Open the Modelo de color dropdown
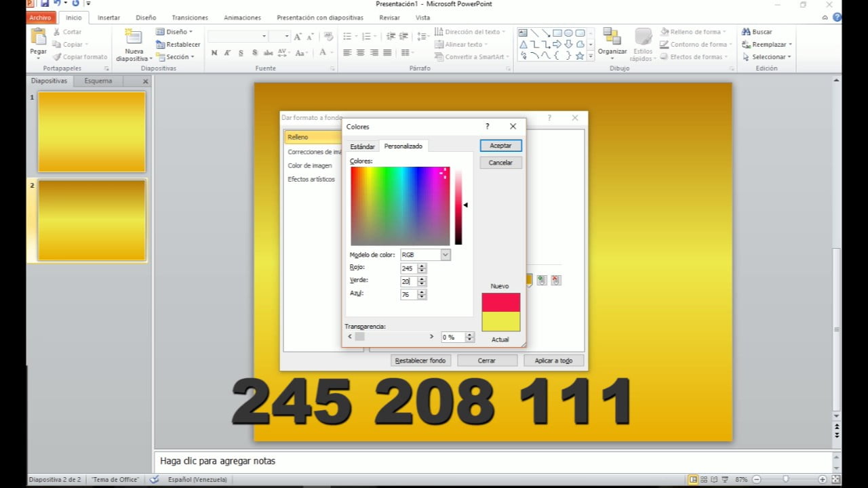Viewport: 868px width, 488px height. point(444,254)
